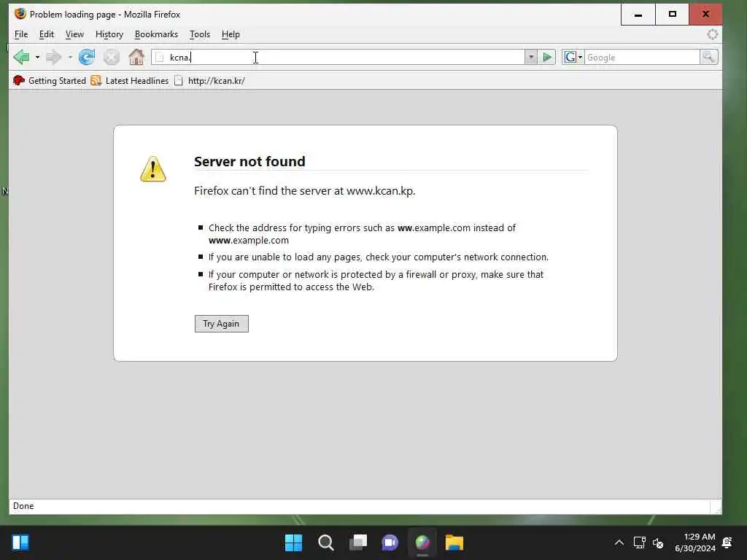Open the Windows Start menu

(293, 542)
